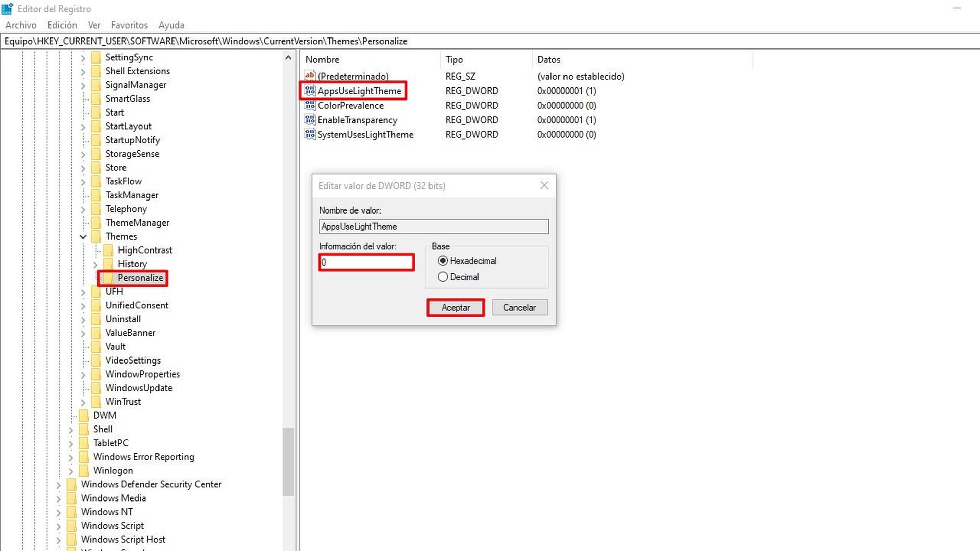
Task: Select the AppsUseLightTheme DWORD icon
Action: click(310, 91)
